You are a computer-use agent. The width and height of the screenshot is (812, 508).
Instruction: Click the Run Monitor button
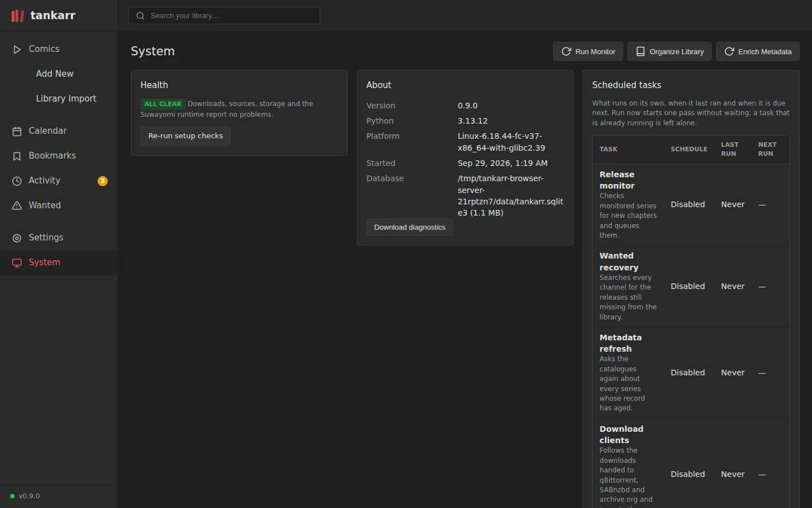click(588, 51)
